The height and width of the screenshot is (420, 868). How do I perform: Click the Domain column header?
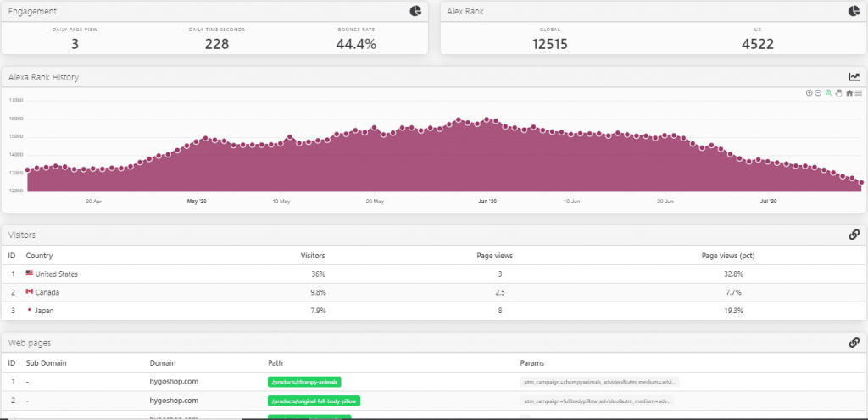(163, 363)
